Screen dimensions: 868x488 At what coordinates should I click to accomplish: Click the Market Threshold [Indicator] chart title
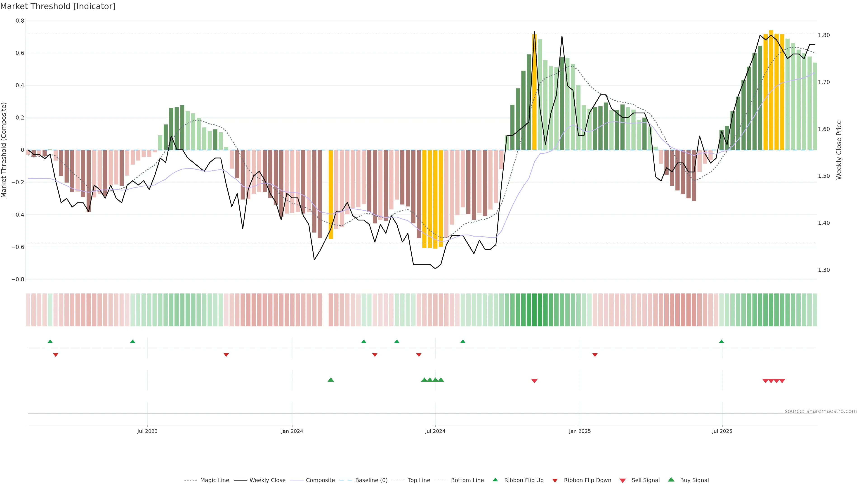click(58, 6)
